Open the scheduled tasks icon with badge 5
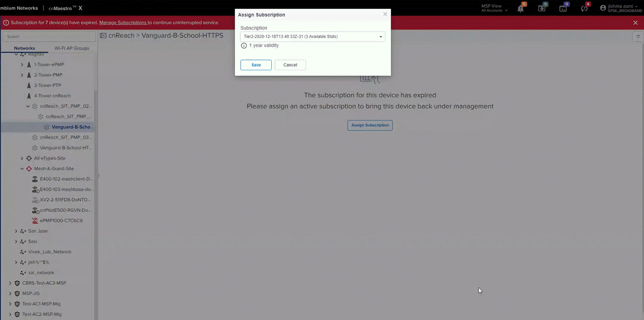644x320 pixels. point(542,8)
